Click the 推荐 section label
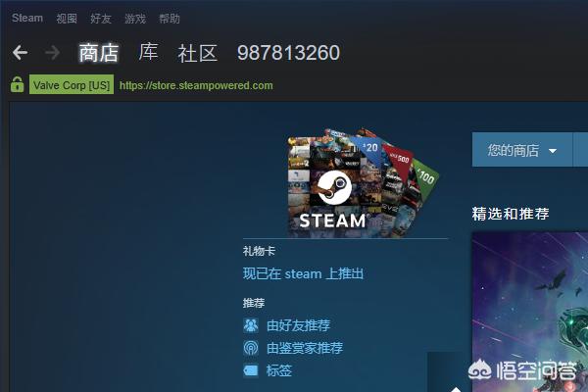 (254, 303)
